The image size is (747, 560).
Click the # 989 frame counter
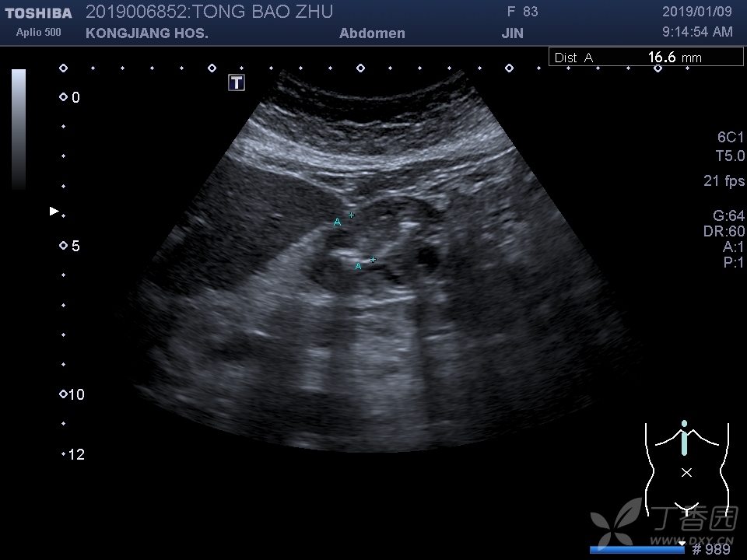(710, 550)
